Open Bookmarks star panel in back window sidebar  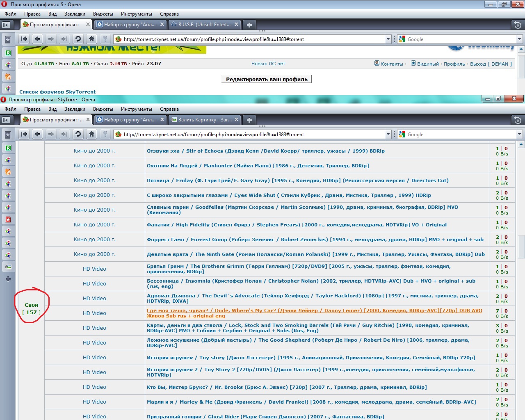tap(8, 40)
